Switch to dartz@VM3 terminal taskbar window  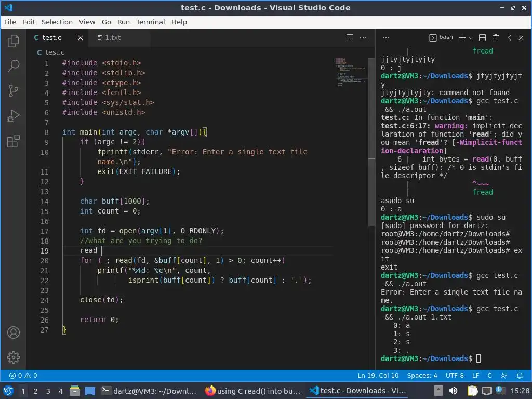point(149,391)
